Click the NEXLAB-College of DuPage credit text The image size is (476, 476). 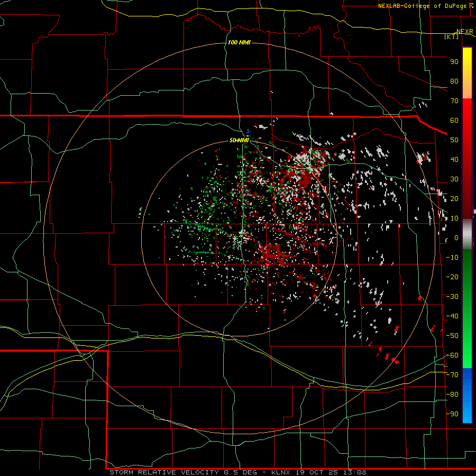(x=426, y=6)
